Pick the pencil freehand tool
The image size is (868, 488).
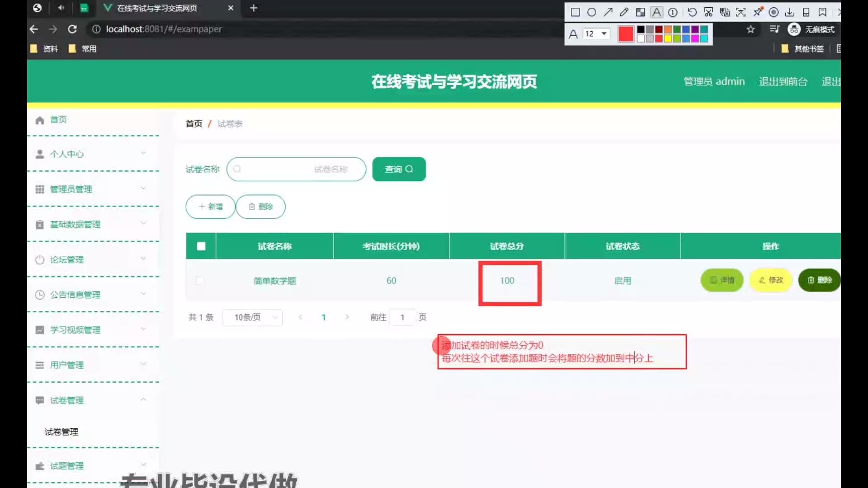(x=624, y=12)
